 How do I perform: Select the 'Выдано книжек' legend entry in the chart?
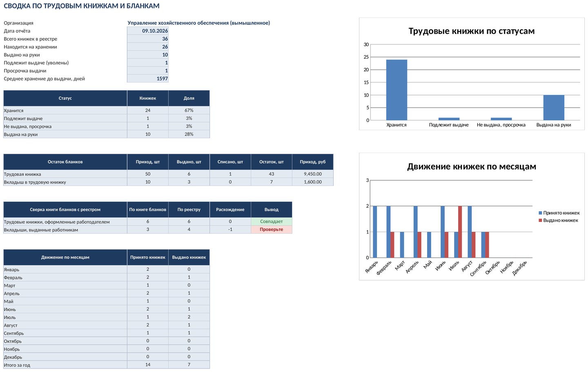click(x=558, y=220)
